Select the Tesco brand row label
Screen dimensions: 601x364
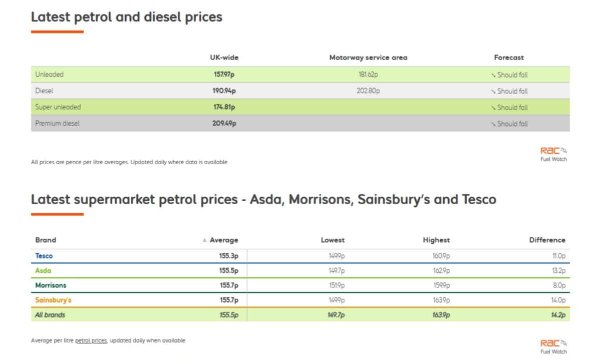44,256
